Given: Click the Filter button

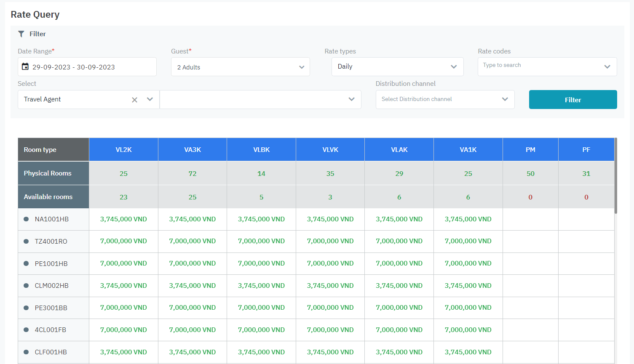Looking at the screenshot, I should [572, 99].
